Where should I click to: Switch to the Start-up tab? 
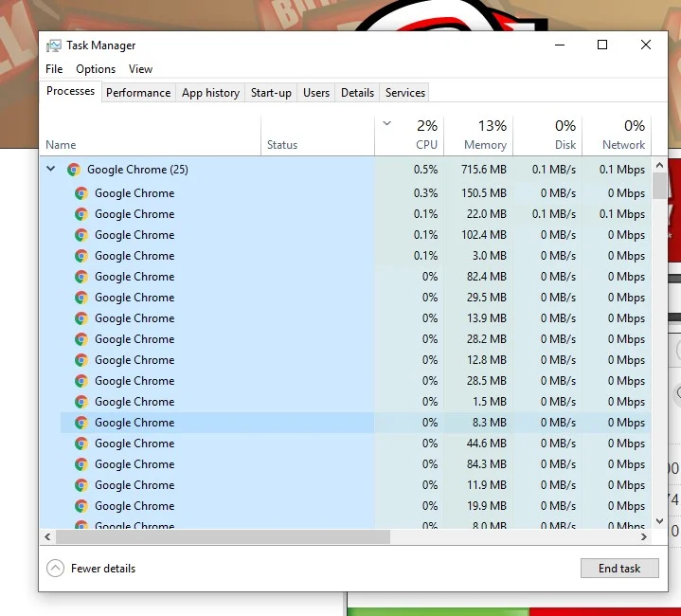(x=271, y=93)
